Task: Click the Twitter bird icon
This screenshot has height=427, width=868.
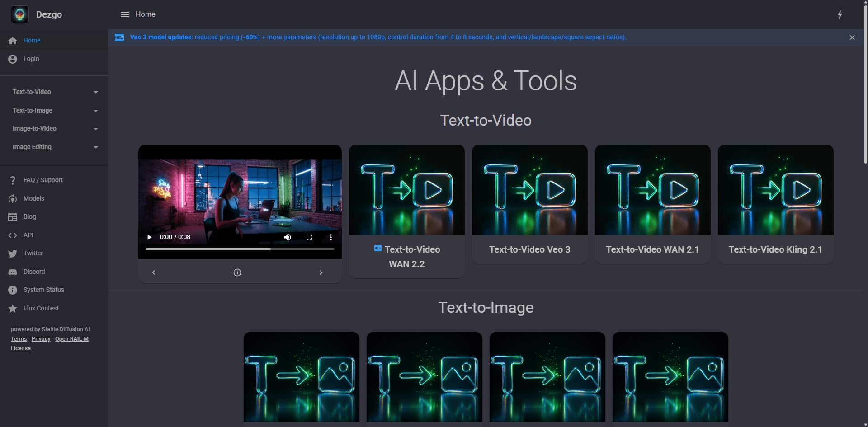Action: pyautogui.click(x=13, y=253)
